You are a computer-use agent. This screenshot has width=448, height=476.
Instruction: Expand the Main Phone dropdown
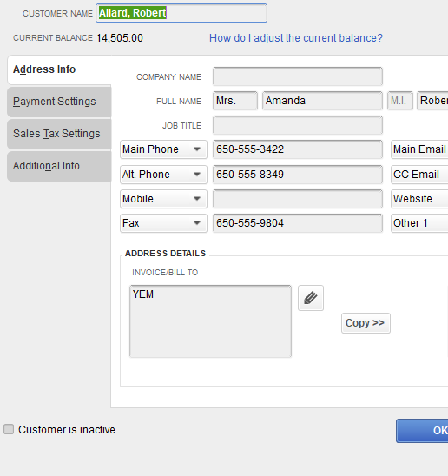pos(163,149)
